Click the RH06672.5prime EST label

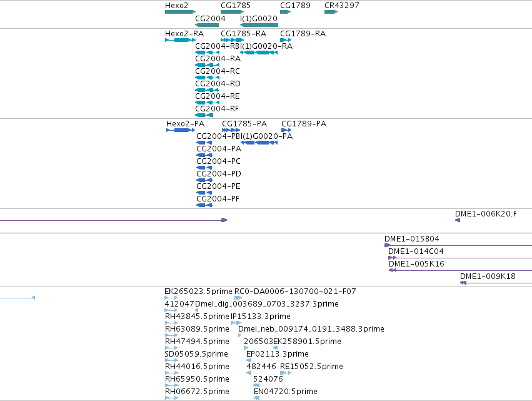tap(197, 392)
